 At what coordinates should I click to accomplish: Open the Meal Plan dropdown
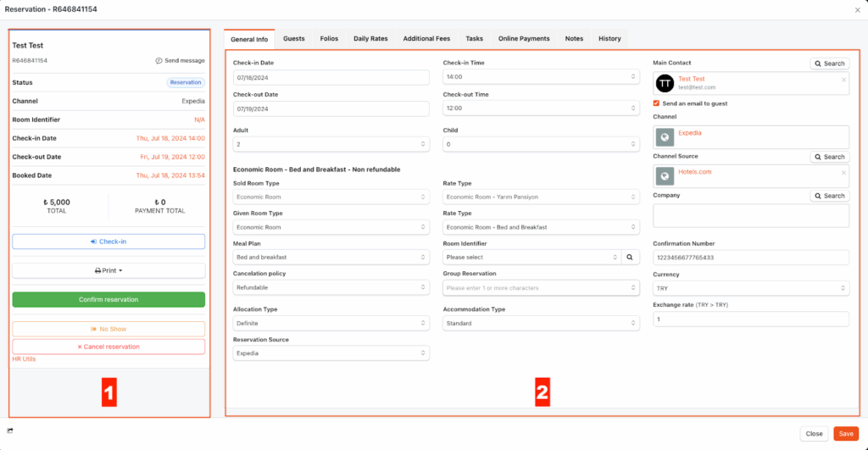331,257
